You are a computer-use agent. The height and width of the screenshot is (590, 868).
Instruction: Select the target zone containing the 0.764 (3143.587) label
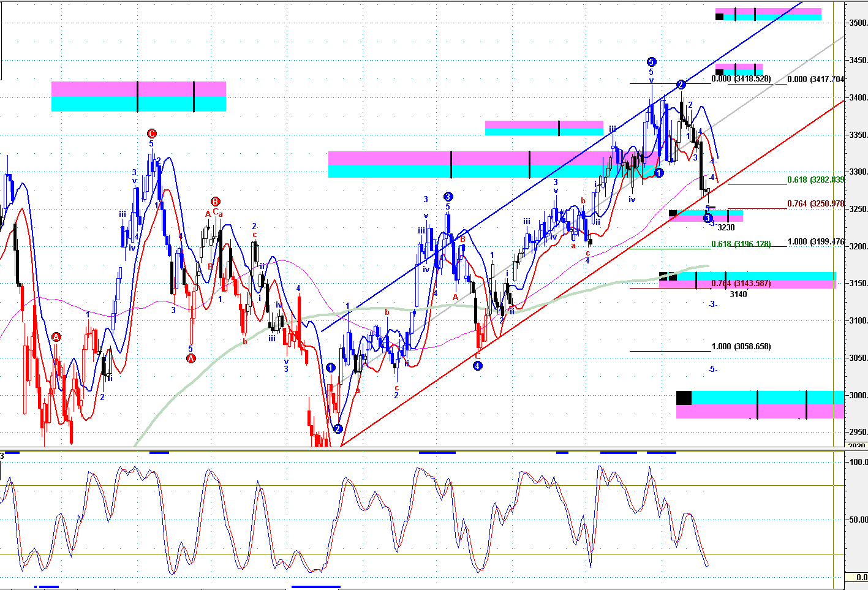pyautogui.click(x=747, y=280)
